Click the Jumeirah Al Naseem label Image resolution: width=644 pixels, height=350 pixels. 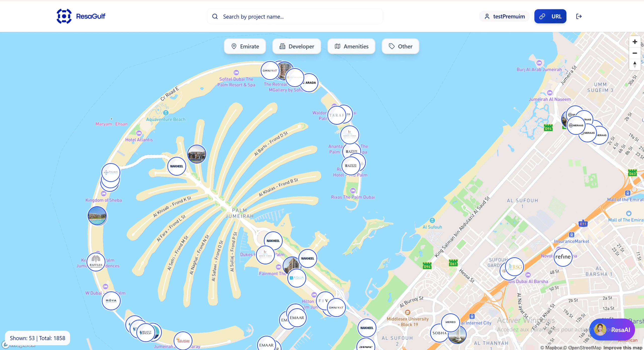550,99
